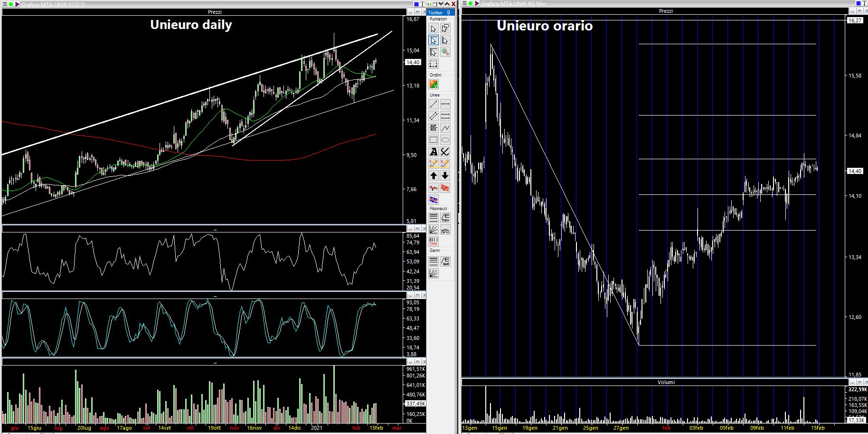Screen dimensions: 868x434
Task: Click purple arrow icon in daily chart title
Action: (17, 4)
